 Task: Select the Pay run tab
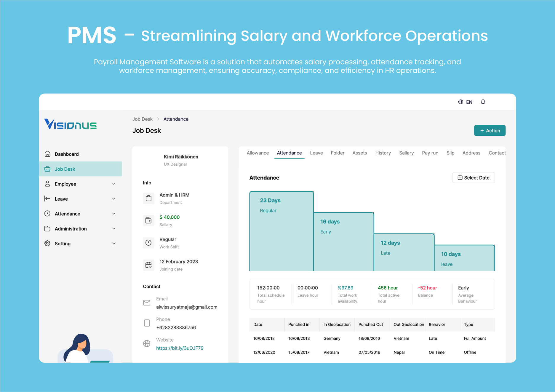point(430,153)
